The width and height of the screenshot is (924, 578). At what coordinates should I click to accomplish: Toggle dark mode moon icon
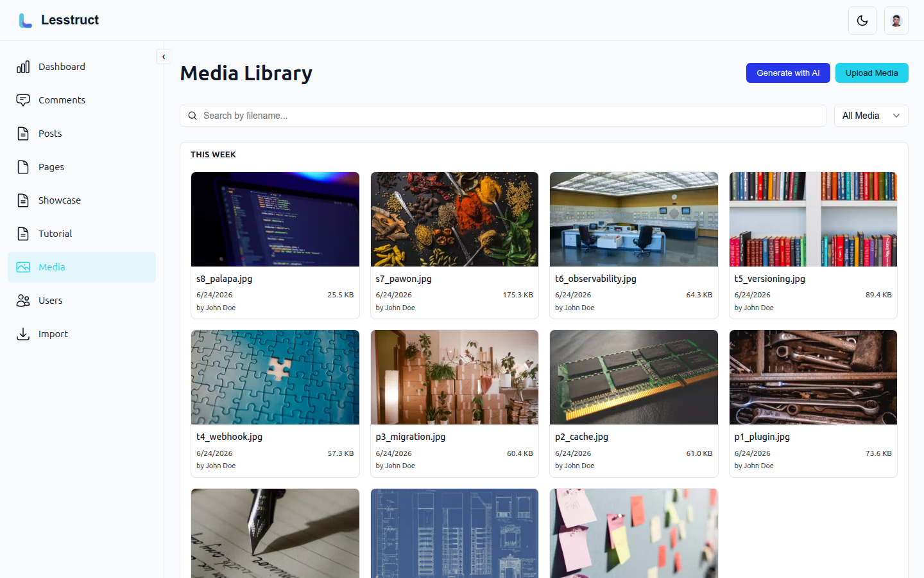862,21
